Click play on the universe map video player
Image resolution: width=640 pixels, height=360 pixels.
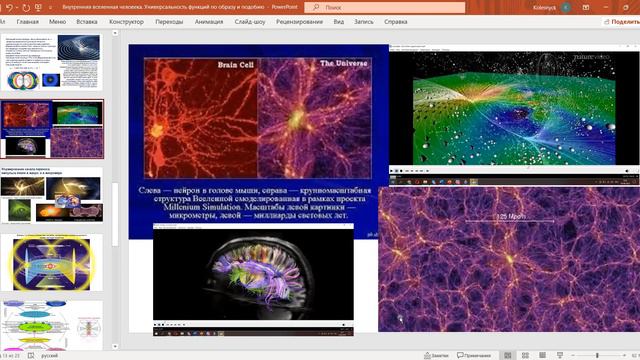tap(392, 171)
